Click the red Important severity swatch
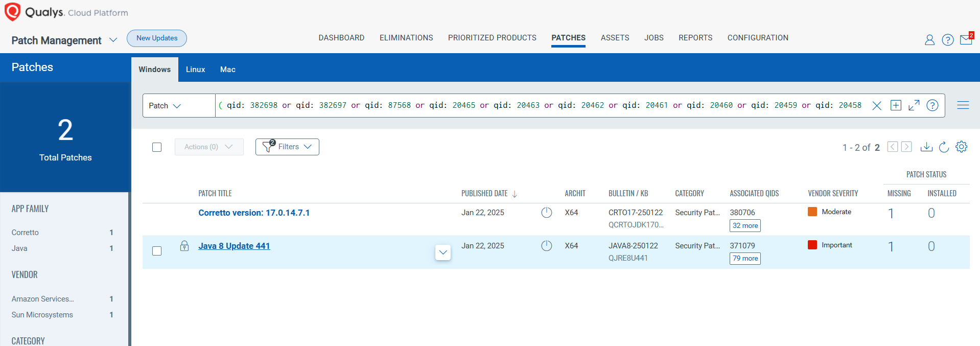This screenshot has height=346, width=980. click(812, 245)
